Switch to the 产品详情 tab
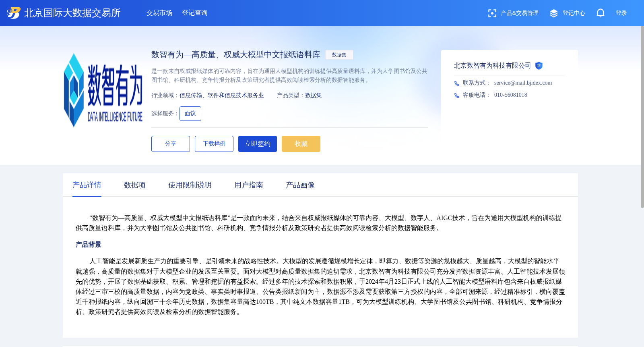 (87, 185)
